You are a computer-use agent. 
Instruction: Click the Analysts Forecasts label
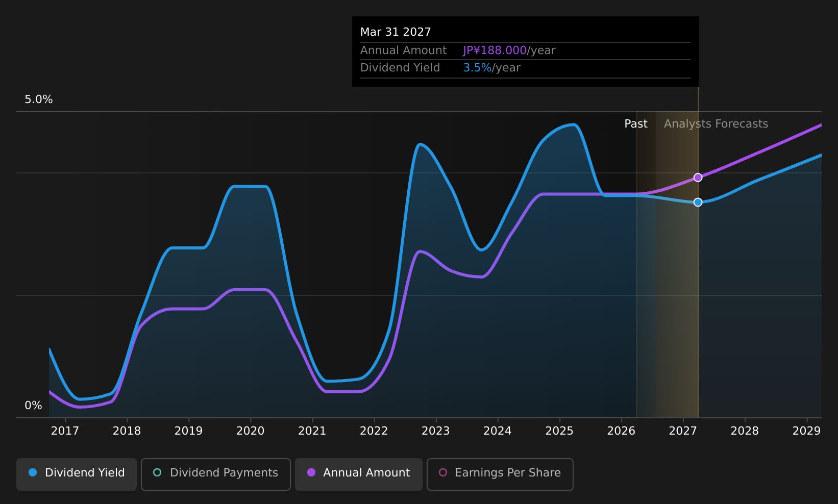point(716,124)
